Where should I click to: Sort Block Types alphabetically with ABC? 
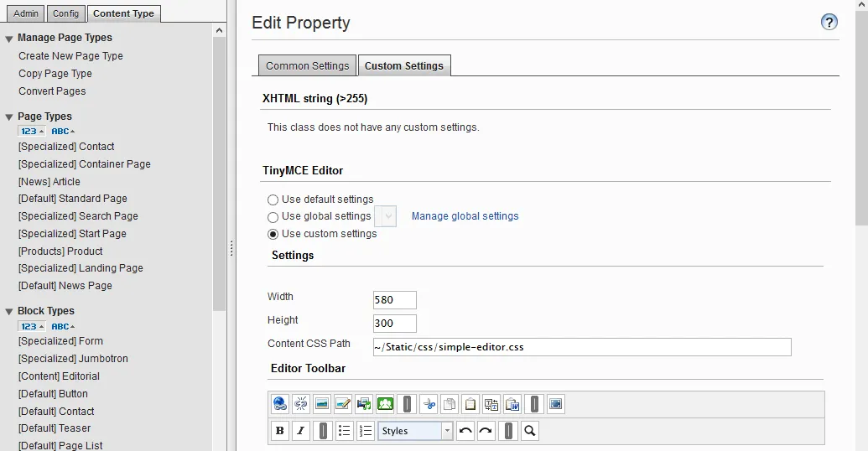point(63,326)
